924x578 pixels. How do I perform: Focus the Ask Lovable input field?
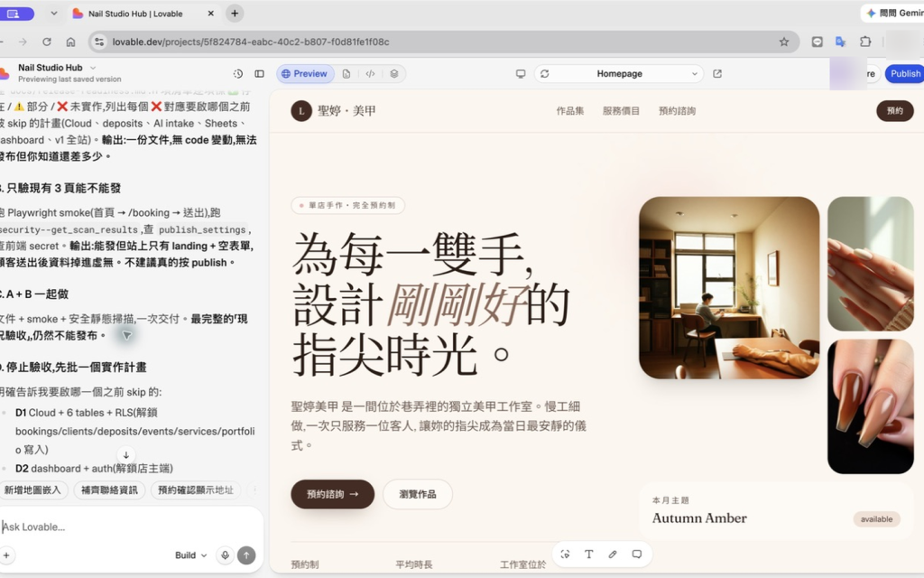point(130,527)
